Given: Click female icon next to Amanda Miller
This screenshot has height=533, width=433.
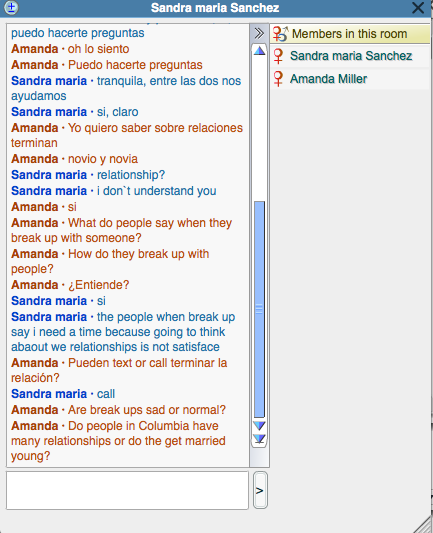Looking at the screenshot, I should coord(278,79).
